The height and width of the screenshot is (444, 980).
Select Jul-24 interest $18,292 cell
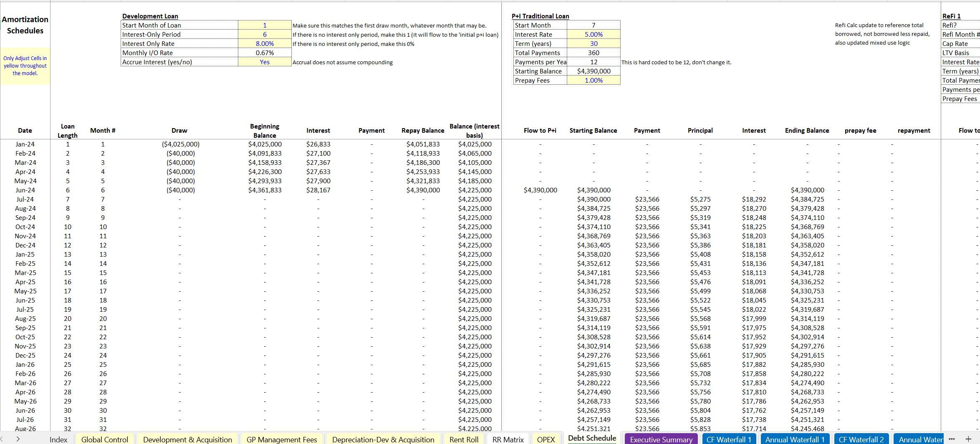754,199
